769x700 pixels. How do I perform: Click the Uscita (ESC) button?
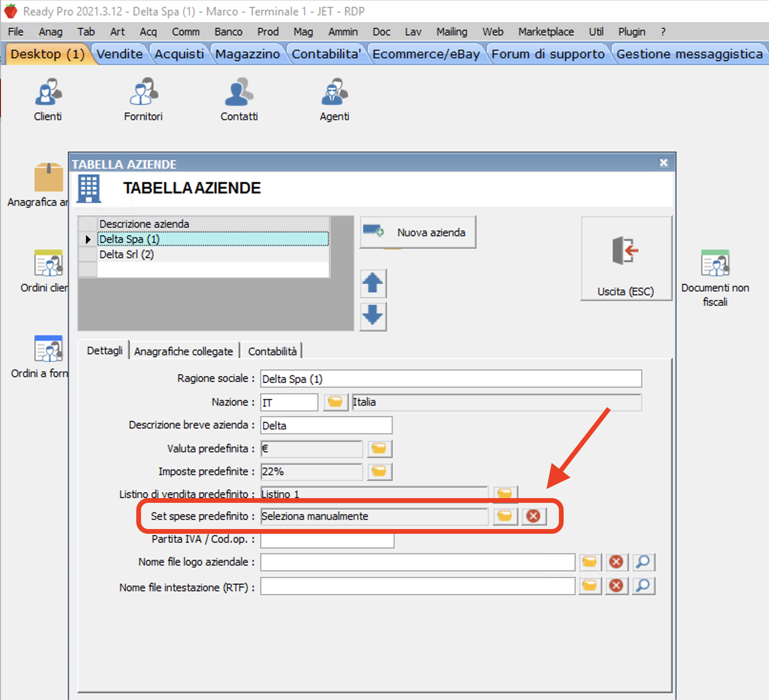pyautogui.click(x=626, y=259)
